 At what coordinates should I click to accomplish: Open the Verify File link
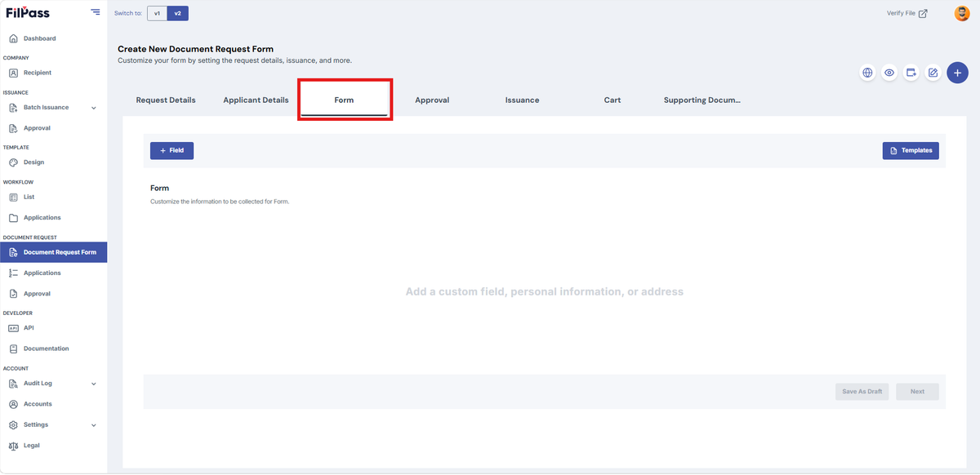[x=906, y=13]
